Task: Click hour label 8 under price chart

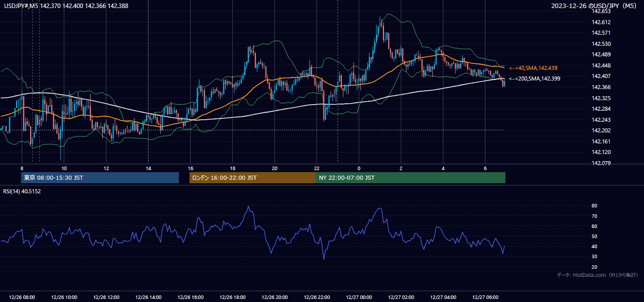Action: [x=22, y=168]
